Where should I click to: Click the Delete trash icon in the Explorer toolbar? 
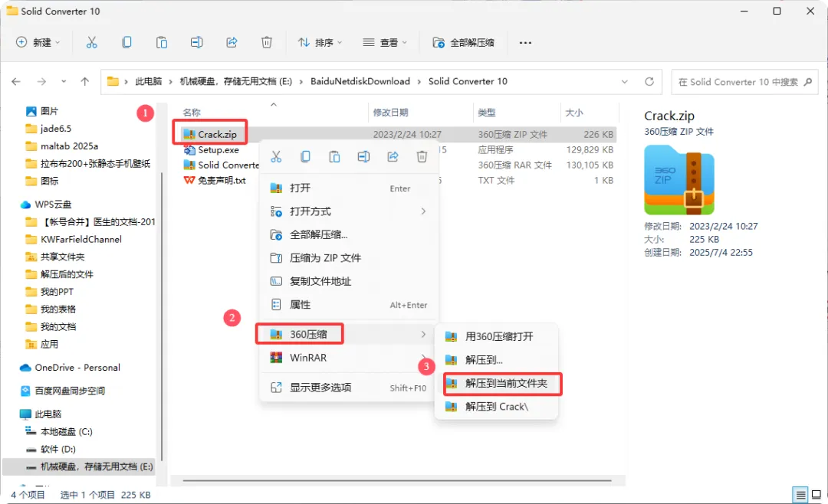pyautogui.click(x=267, y=43)
